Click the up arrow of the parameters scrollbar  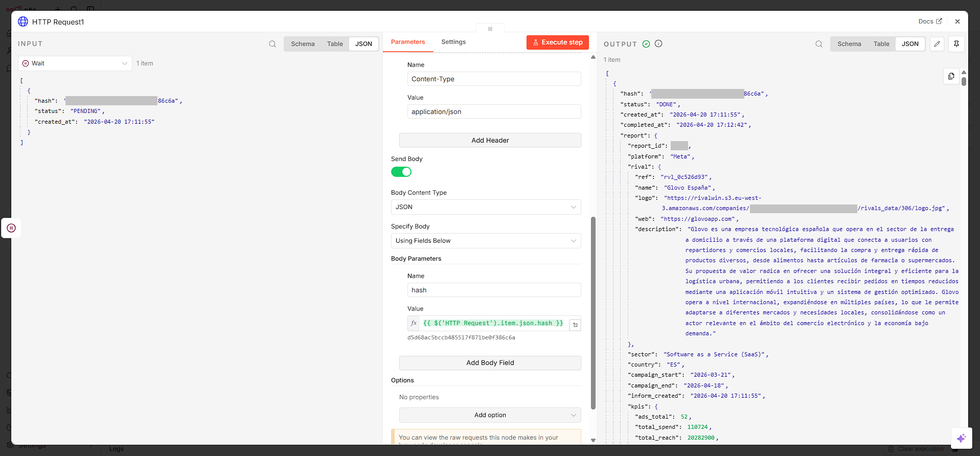click(x=593, y=57)
